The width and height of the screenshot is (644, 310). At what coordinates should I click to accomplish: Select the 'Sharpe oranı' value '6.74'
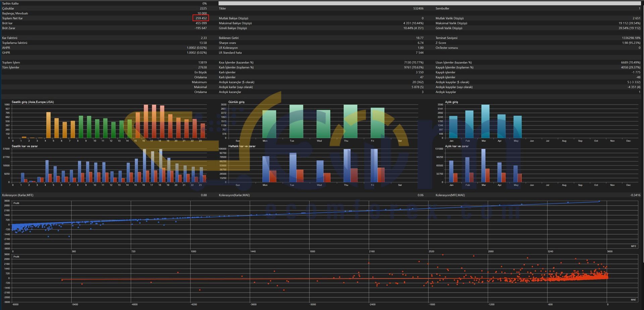point(420,43)
